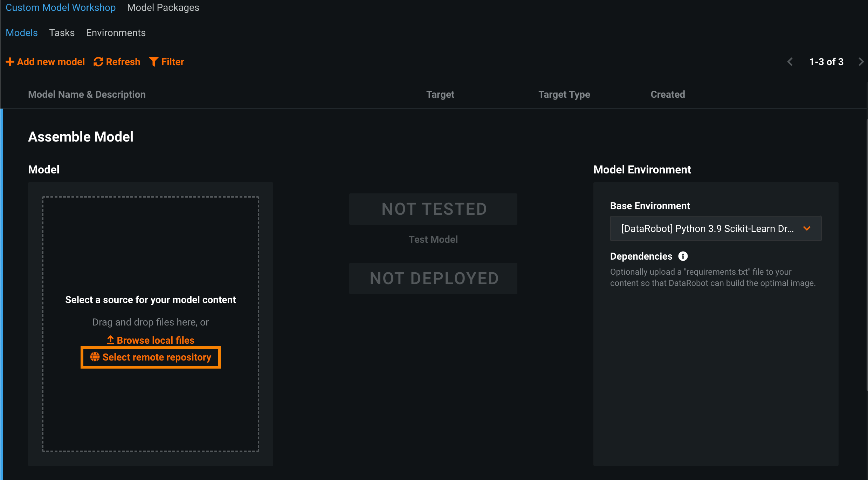Screen dimensions: 868x480
Task: Click the globe icon for remote repository
Action: (95, 357)
